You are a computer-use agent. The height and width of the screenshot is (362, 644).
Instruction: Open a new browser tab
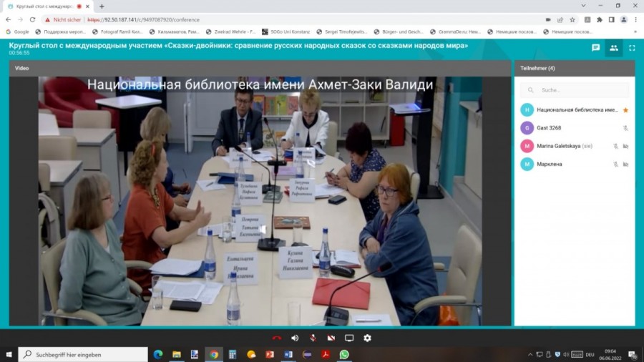[x=102, y=6]
